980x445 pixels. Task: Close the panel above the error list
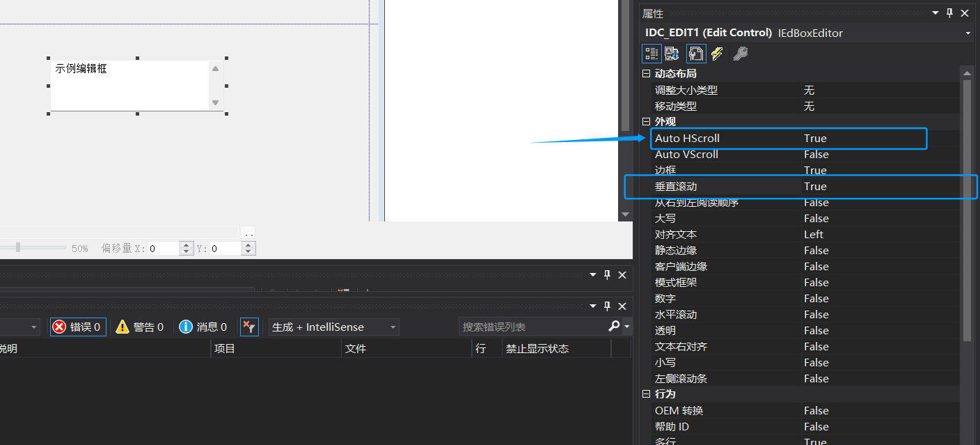point(622,275)
